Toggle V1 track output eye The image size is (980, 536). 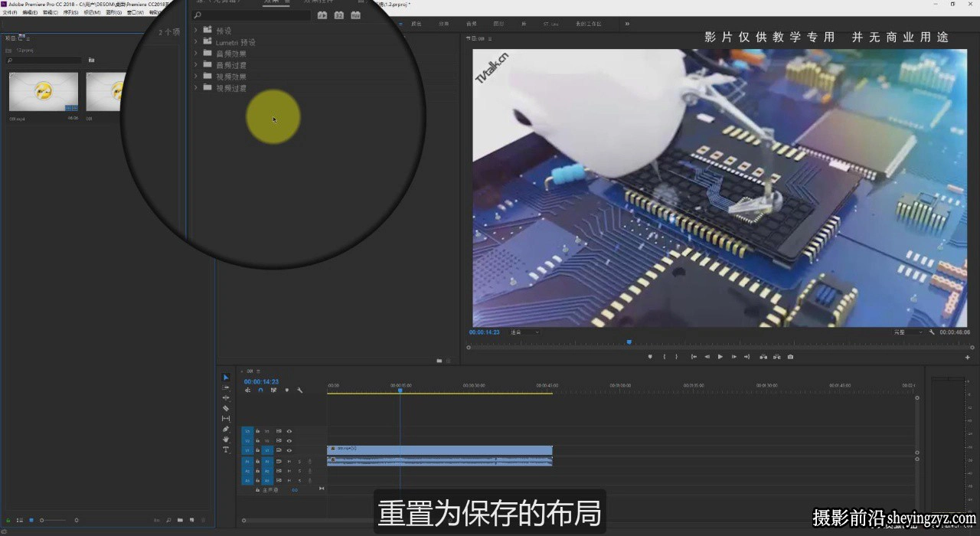pyautogui.click(x=289, y=450)
